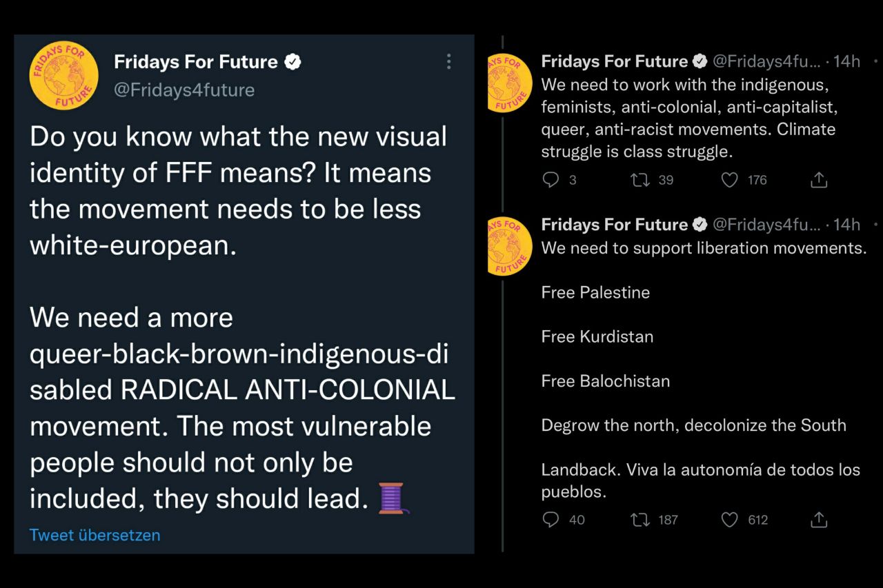The height and width of the screenshot is (588, 883).
Task: Retweet the class struggle tweet
Action: click(x=639, y=180)
